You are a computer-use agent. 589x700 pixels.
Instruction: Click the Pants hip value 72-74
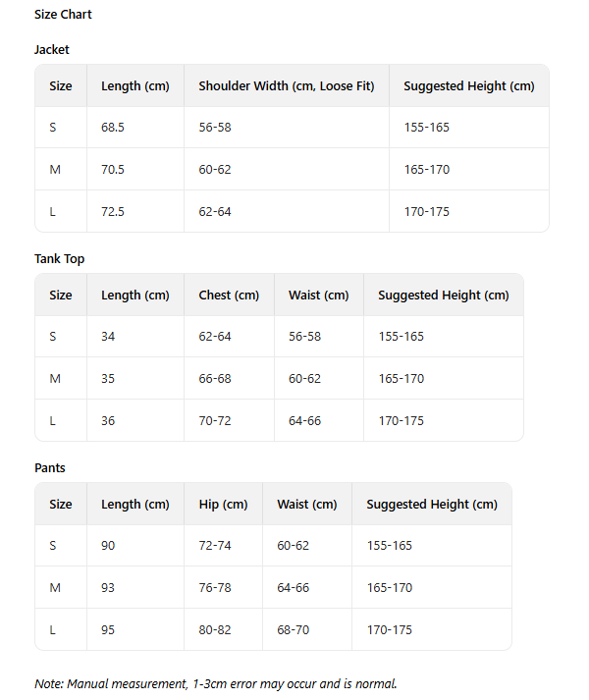(215, 546)
